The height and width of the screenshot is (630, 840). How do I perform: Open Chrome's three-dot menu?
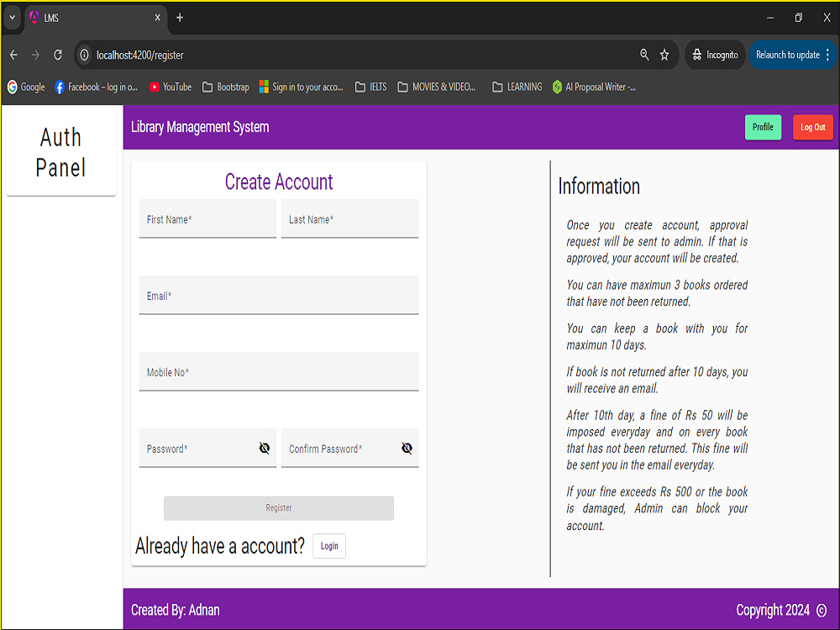pyautogui.click(x=827, y=55)
